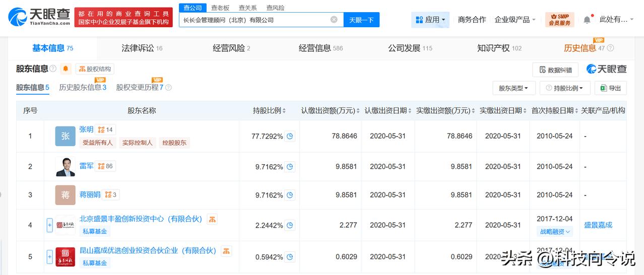The image size is (644, 275).
Task: Open the 盛景嘉成 related product link
Action: 598,225
